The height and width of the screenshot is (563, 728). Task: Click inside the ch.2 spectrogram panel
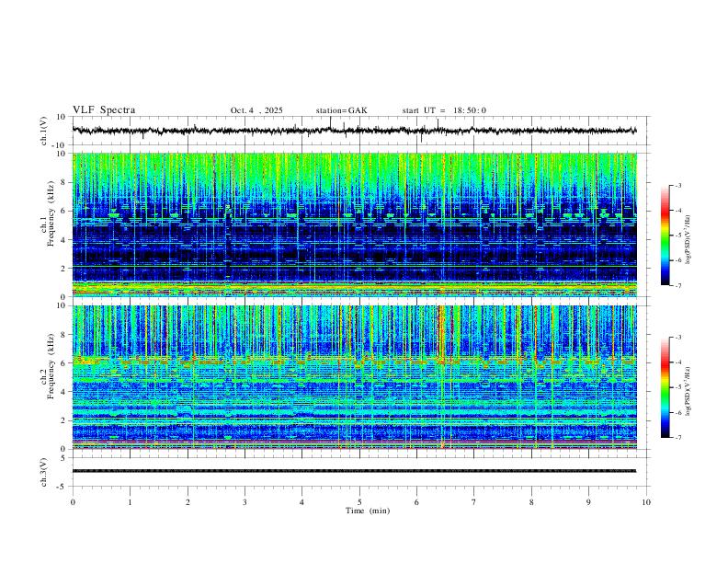coord(355,377)
